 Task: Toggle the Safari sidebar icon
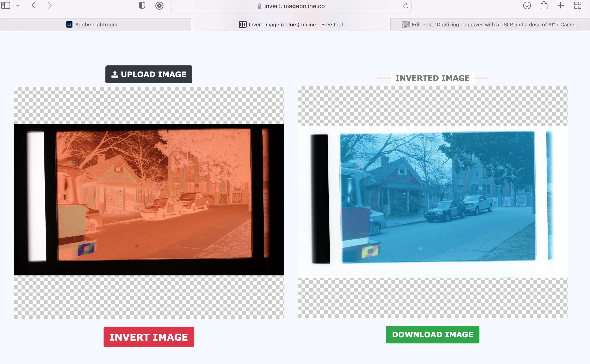tap(6, 5)
